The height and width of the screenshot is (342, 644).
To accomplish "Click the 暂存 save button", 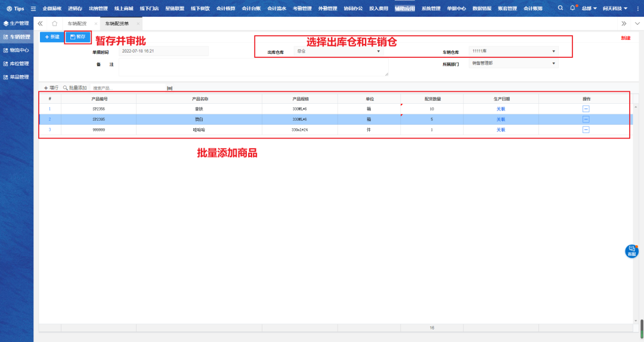I will pyautogui.click(x=78, y=37).
